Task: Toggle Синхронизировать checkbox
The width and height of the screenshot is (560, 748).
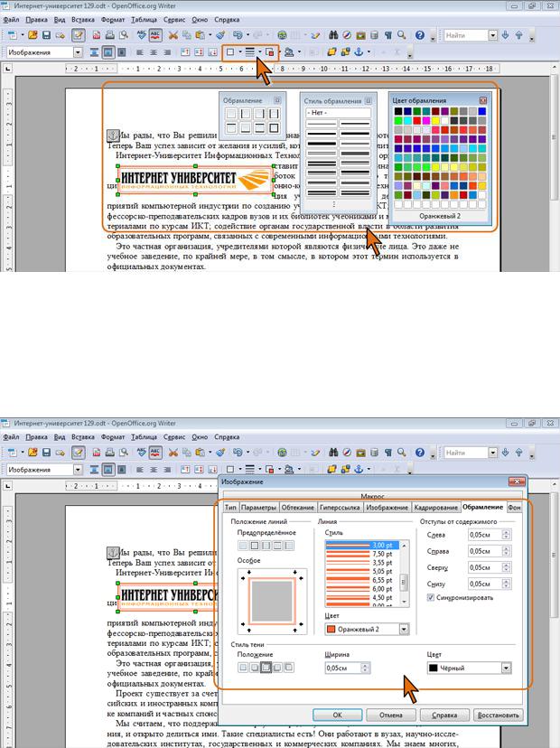Action: pos(431,597)
